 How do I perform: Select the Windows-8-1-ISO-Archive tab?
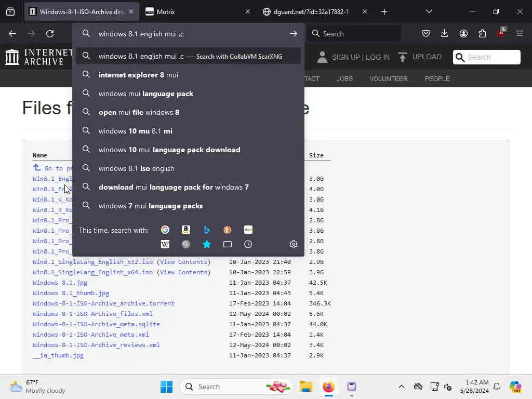[82, 12]
